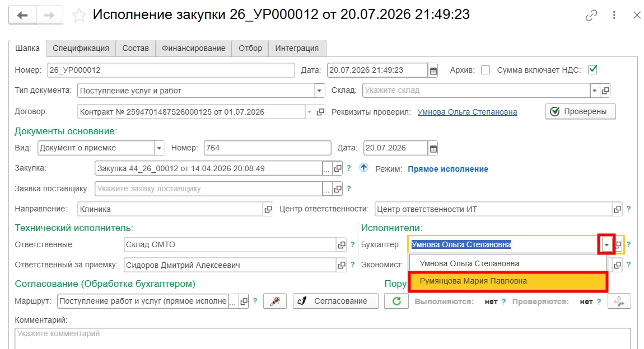Expand the Вид document type dropdown
Image resolution: width=644 pixels, height=349 pixels.
tap(160, 148)
